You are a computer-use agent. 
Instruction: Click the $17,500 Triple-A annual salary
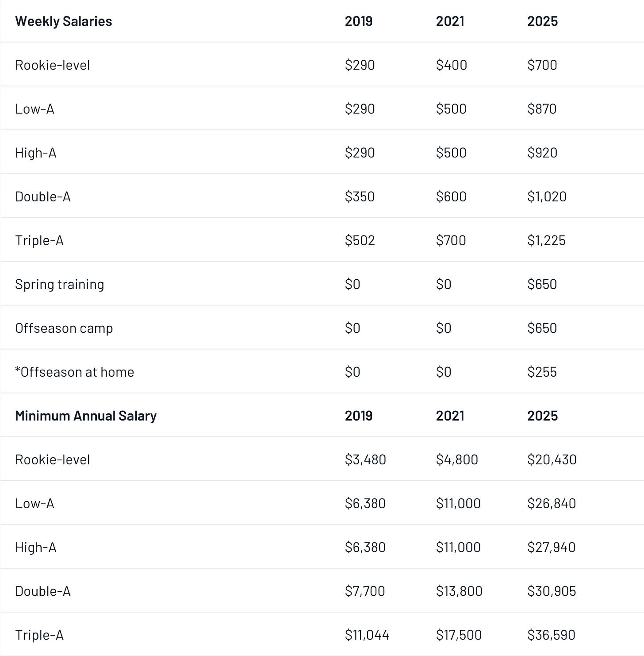coord(459,635)
